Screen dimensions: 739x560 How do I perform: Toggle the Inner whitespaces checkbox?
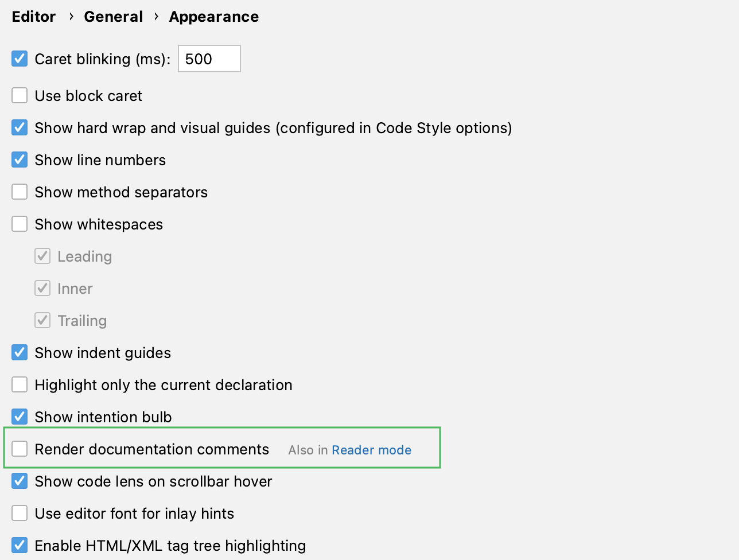click(42, 288)
